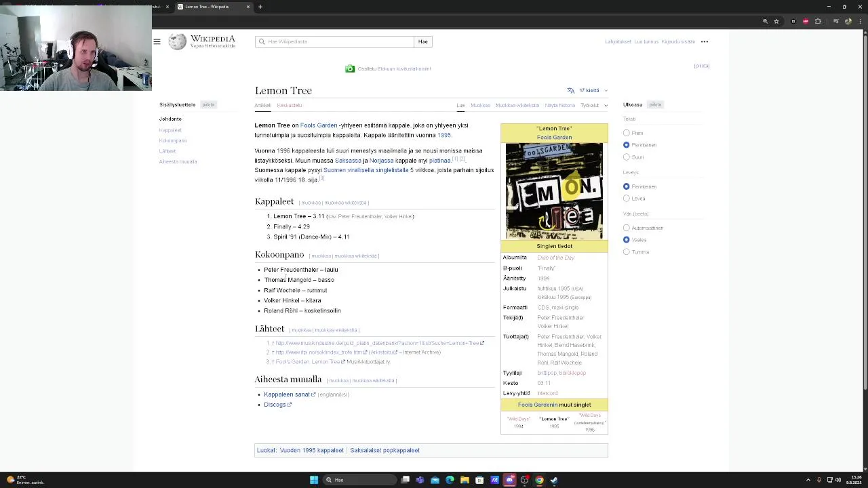The width and height of the screenshot is (868, 488).
Task: Jump to Kokoonpano in the contents
Action: (173, 140)
